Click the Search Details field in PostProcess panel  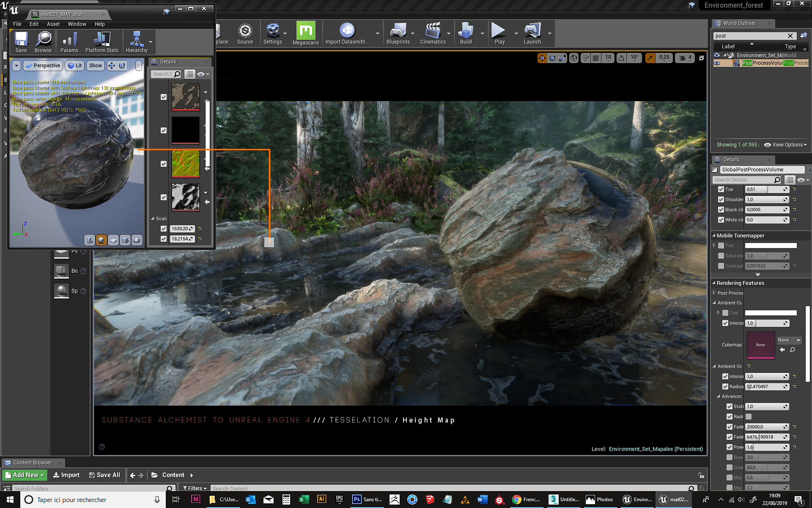tap(744, 179)
